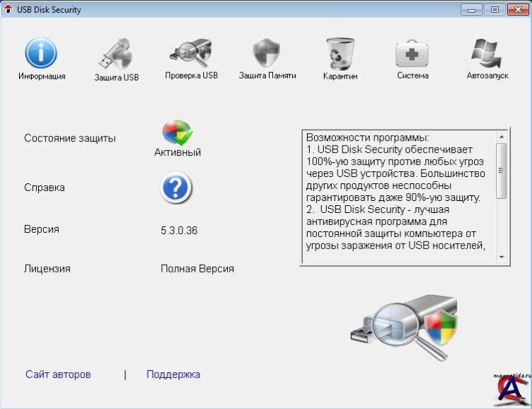The image size is (532, 409).
Task: Select the Проверка USB scan icon
Action: point(191,53)
